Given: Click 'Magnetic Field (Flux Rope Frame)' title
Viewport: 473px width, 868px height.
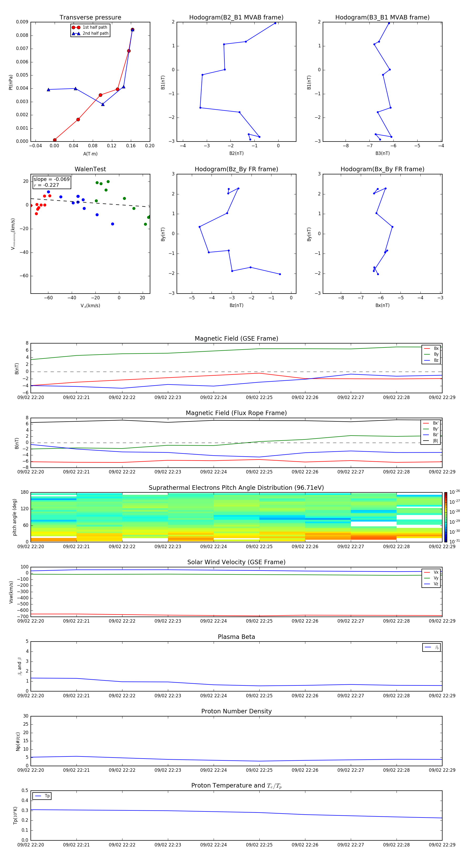Looking at the screenshot, I should (236, 413).
